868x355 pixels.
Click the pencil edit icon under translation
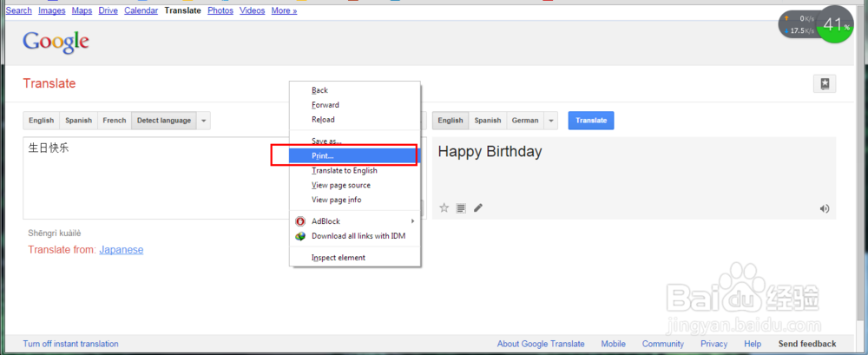pos(478,208)
